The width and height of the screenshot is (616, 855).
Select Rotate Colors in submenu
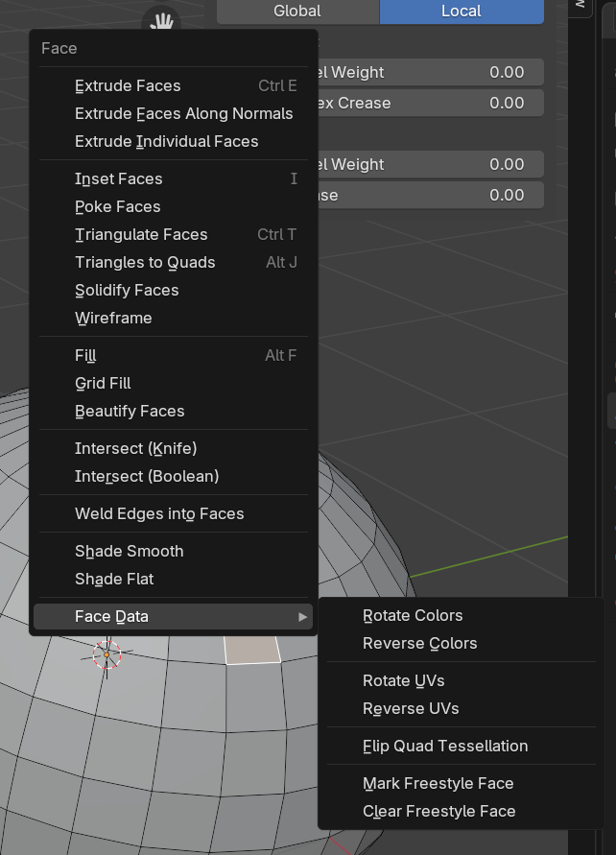coord(462,616)
